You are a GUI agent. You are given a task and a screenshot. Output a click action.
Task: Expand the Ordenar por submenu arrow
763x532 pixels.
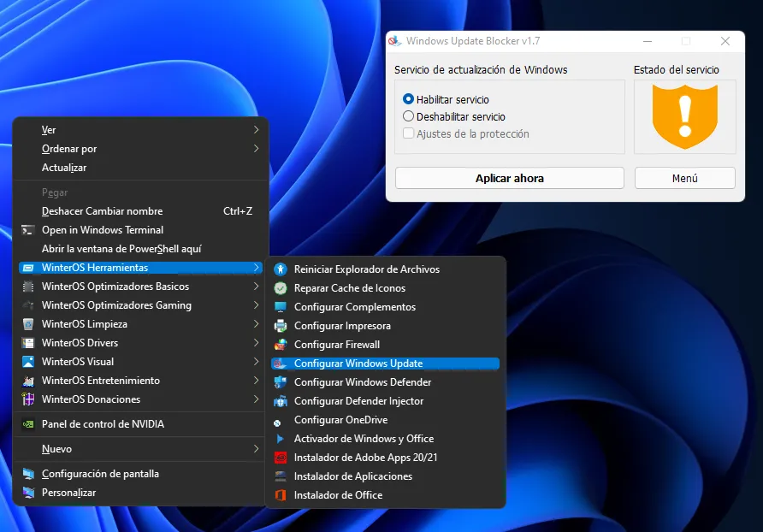[256, 149]
